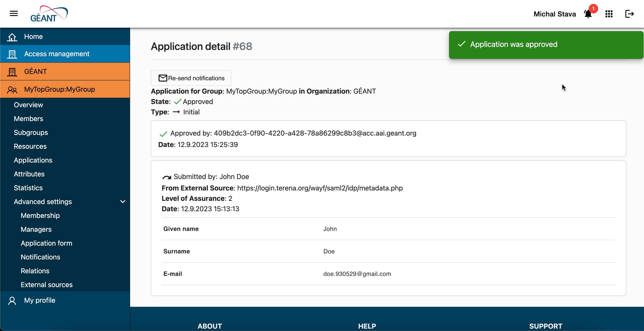This screenshot has height=331, width=644.
Task: Click the logout icon
Action: pos(629,14)
